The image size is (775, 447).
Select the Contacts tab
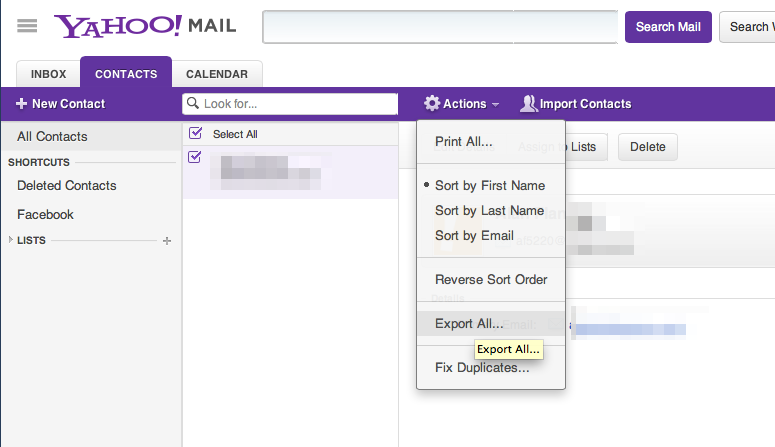pos(126,72)
